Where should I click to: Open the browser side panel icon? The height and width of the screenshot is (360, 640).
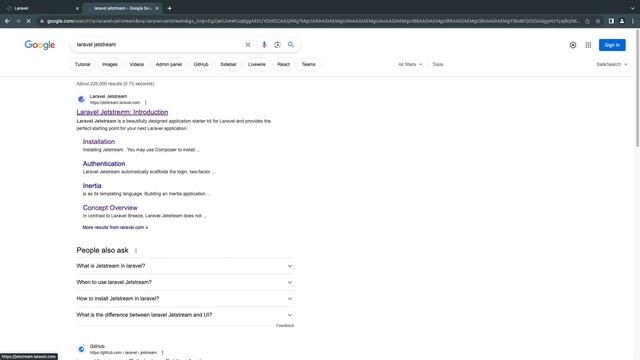[611, 21]
